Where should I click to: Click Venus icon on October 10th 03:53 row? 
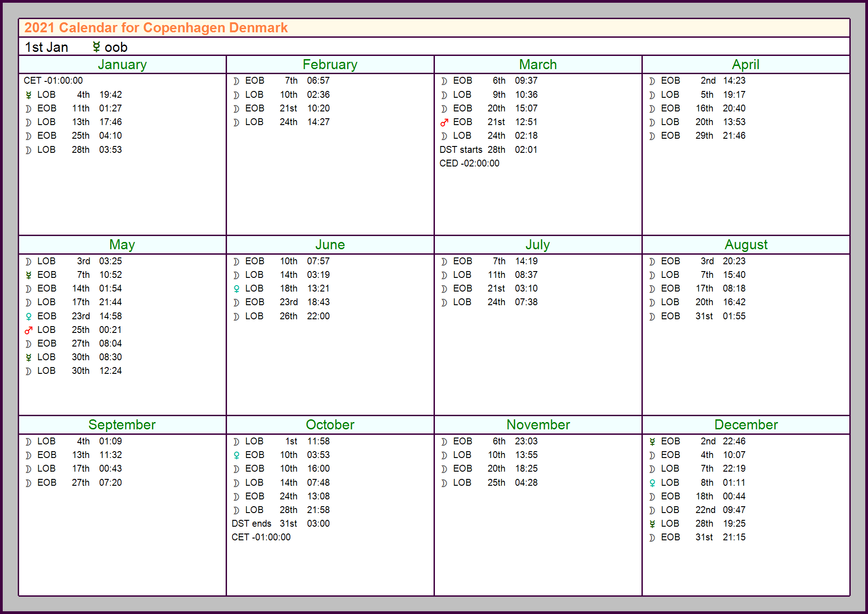[x=237, y=455]
